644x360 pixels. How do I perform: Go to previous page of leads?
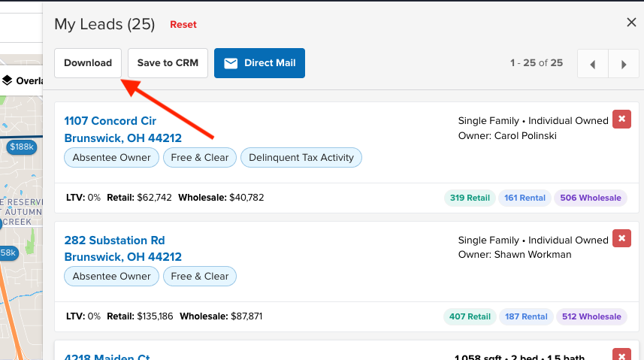point(593,64)
